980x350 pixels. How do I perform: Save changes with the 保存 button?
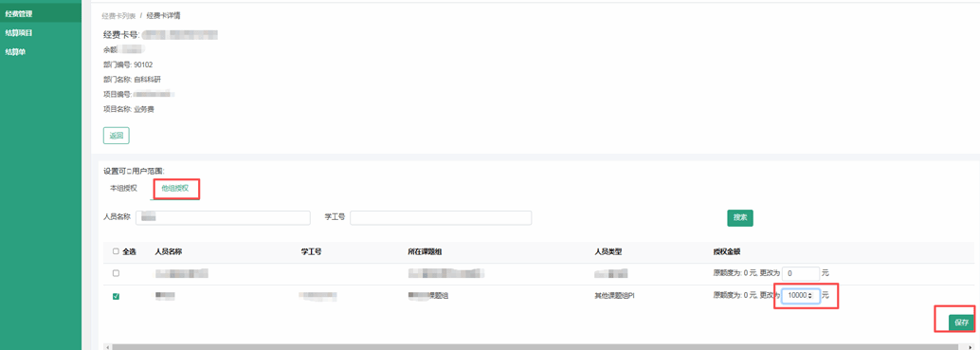coord(961,322)
